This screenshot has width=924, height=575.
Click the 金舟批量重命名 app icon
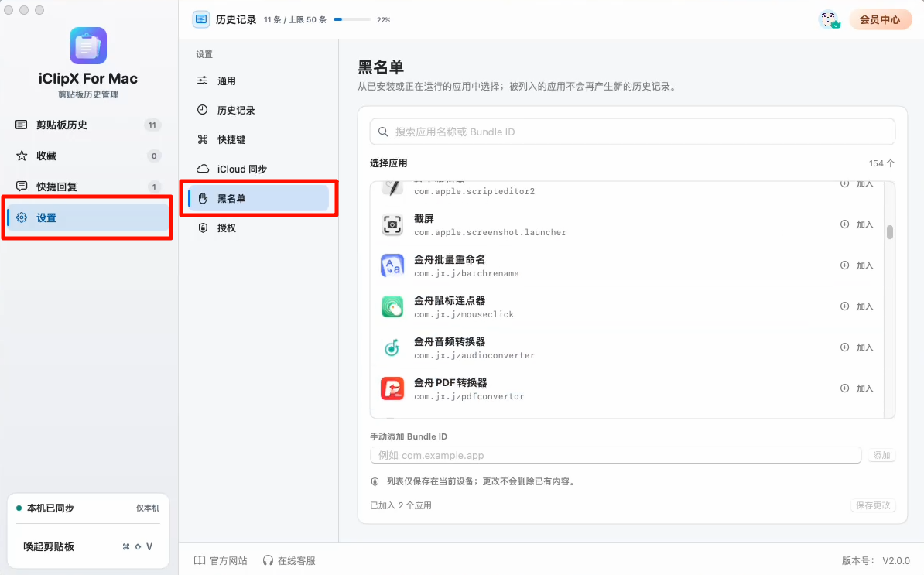tap(392, 265)
